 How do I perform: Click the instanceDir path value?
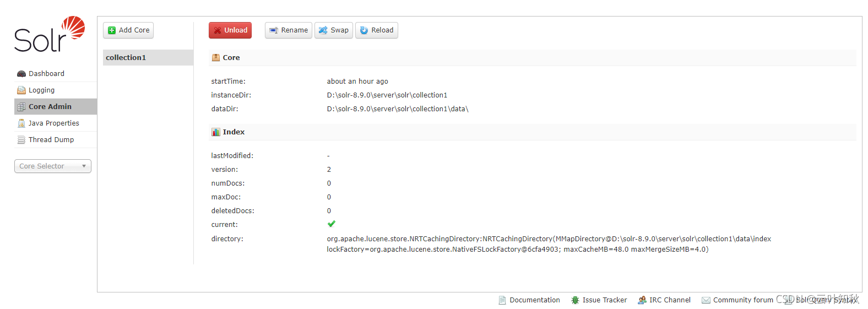coord(387,95)
